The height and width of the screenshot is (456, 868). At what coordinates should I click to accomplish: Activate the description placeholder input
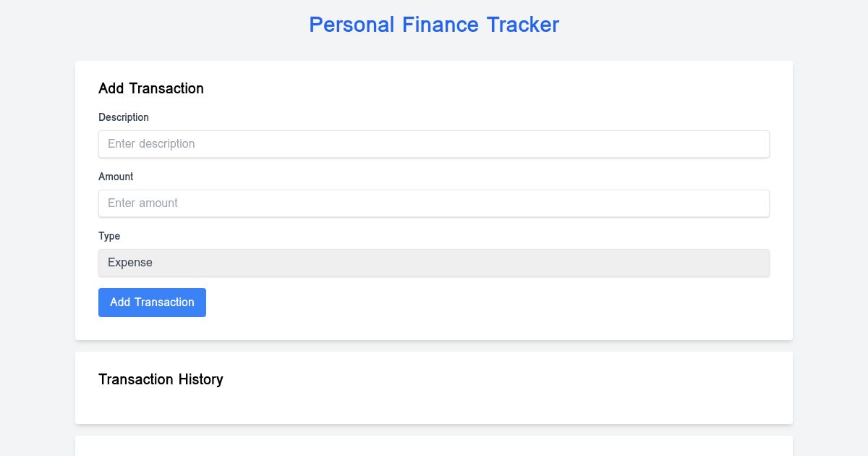click(434, 143)
